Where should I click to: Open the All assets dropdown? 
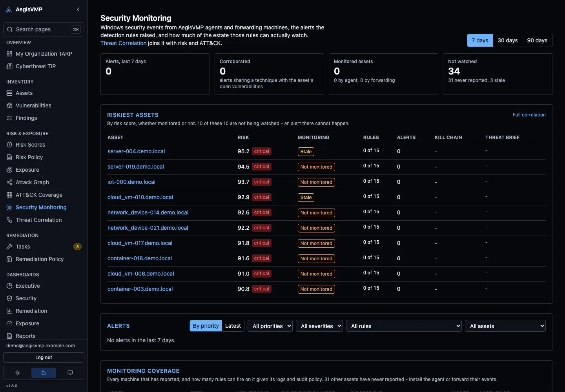click(505, 326)
